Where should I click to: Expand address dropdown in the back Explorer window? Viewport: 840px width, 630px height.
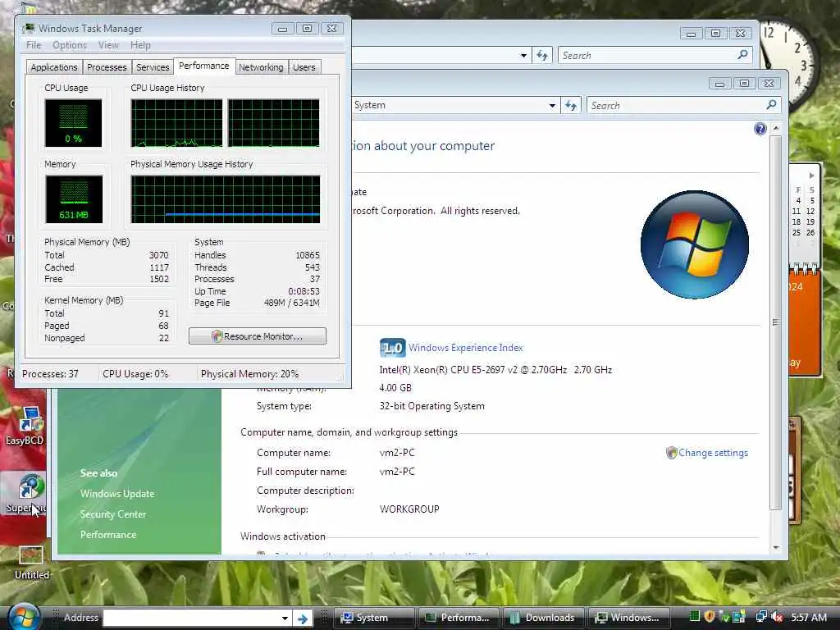[523, 55]
